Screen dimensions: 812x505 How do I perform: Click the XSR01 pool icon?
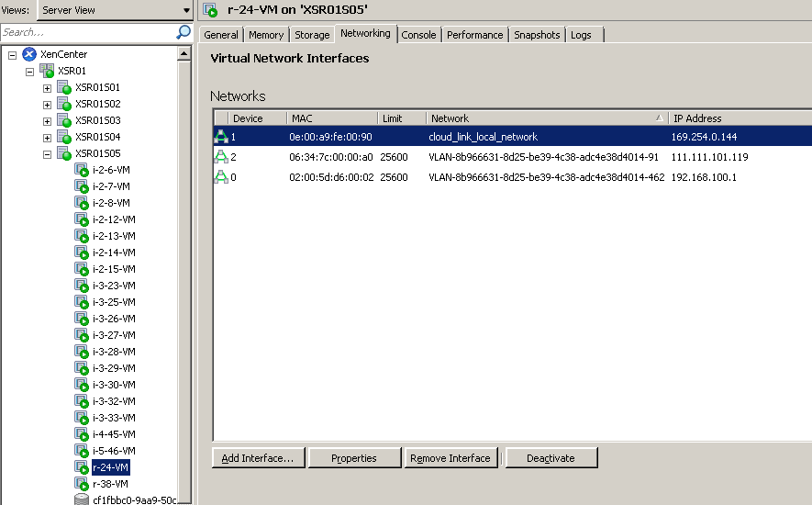pyautogui.click(x=46, y=71)
